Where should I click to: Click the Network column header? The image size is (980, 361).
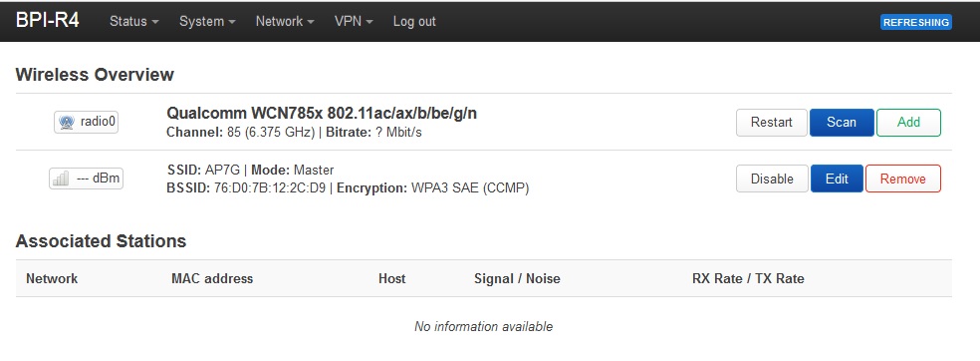click(52, 278)
